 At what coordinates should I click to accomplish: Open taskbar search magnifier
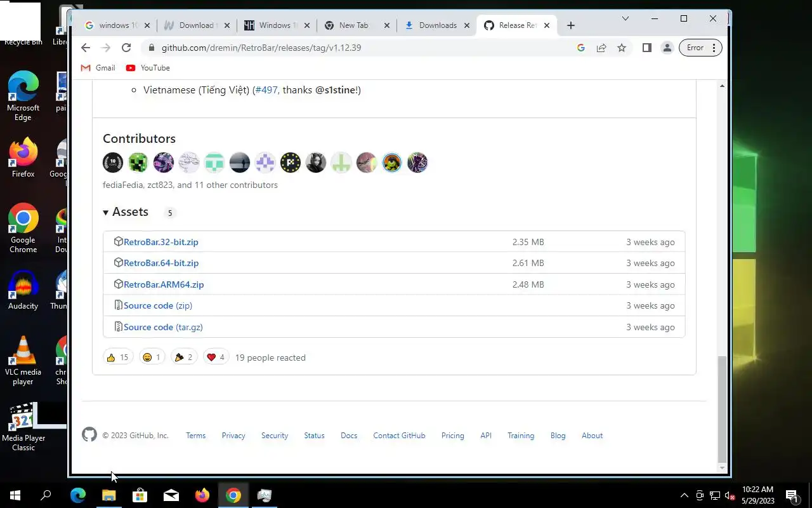tap(46, 495)
